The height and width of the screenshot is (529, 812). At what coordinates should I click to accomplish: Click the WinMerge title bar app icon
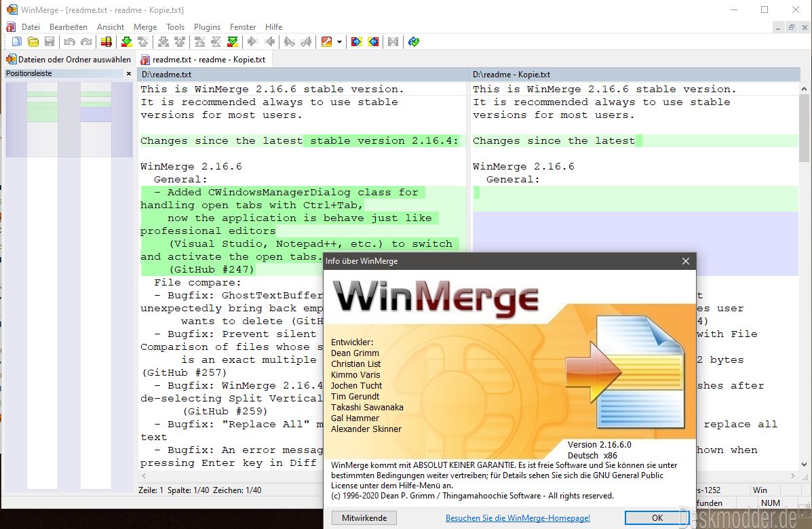click(12, 9)
